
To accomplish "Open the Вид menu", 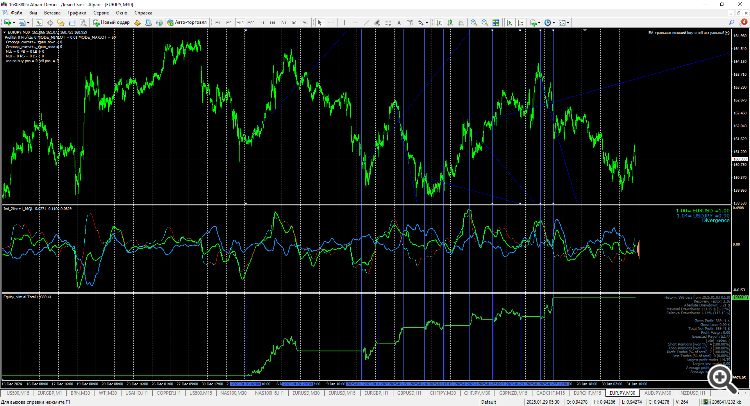I will pyautogui.click(x=34, y=13).
